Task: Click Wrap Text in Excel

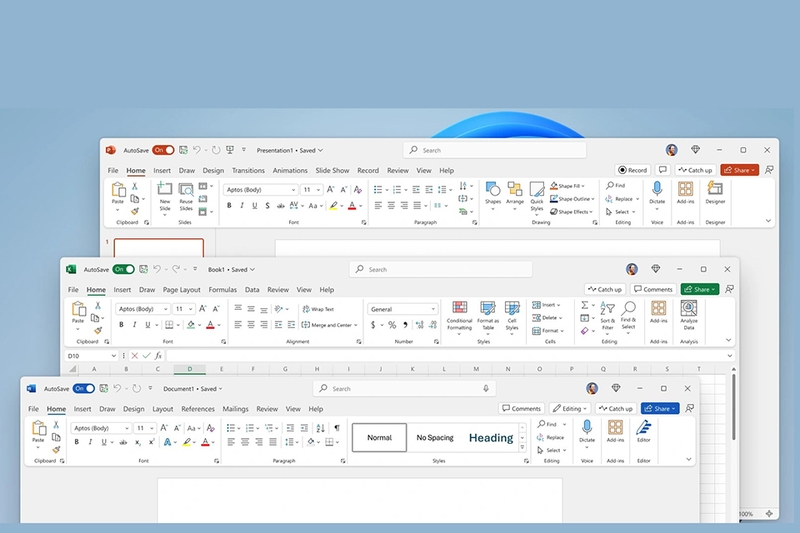Action: [318, 309]
